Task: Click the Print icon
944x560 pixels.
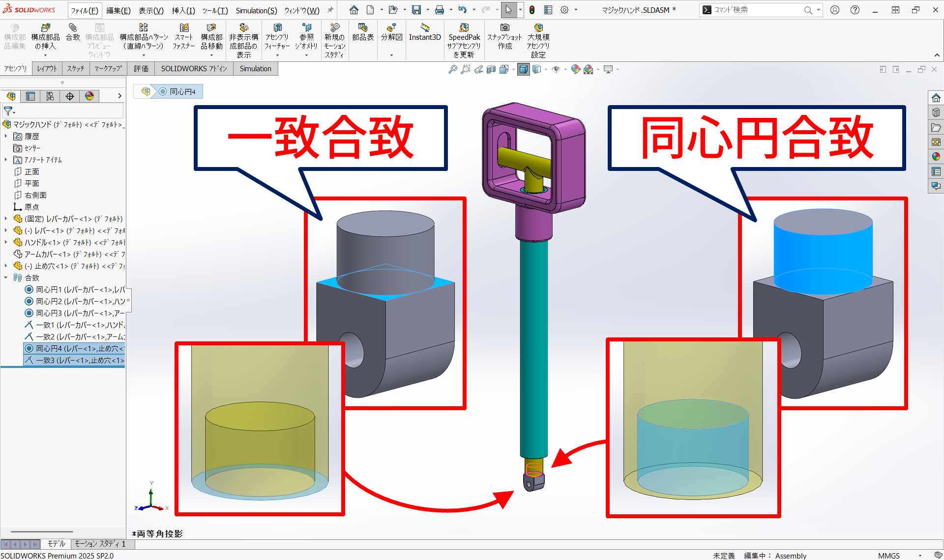Action: pyautogui.click(x=440, y=10)
